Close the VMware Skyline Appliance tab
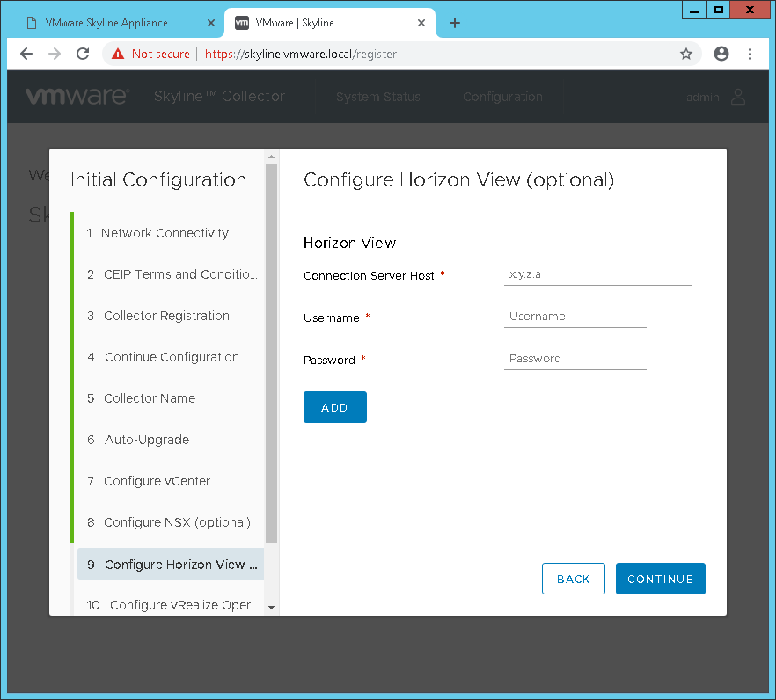This screenshot has width=776, height=700. pos(211,23)
